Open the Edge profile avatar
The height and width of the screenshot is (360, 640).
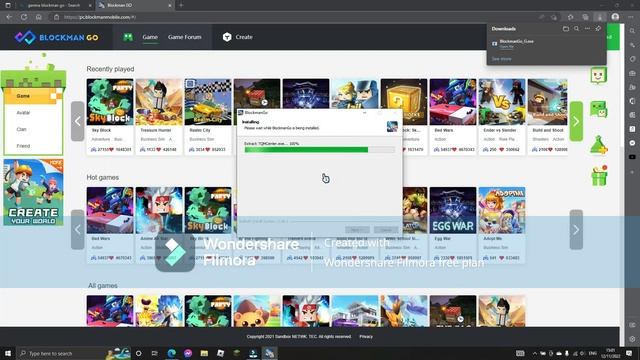615,17
